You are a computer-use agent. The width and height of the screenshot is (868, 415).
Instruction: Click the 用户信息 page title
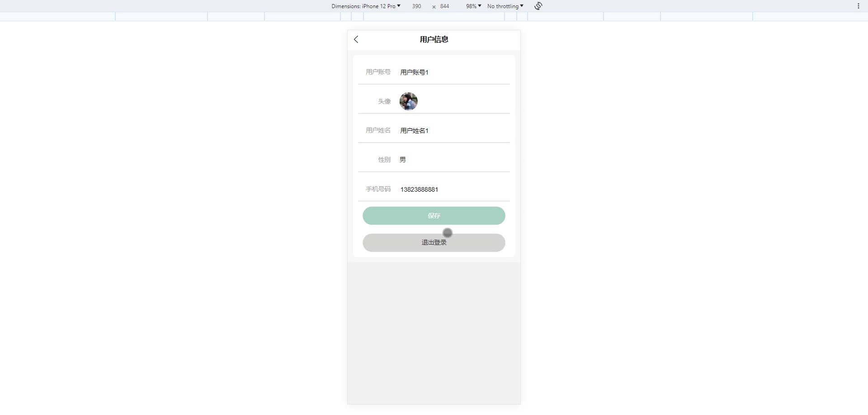[x=434, y=39]
